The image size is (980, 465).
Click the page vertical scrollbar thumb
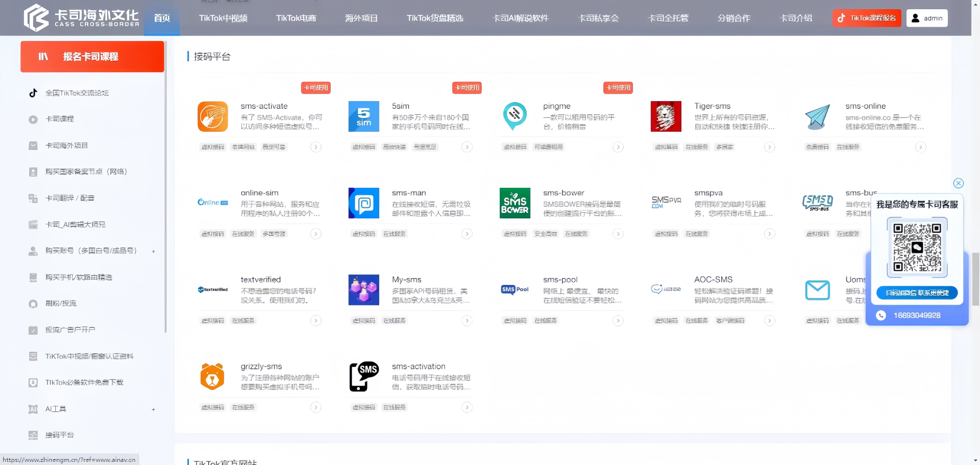[x=975, y=279]
